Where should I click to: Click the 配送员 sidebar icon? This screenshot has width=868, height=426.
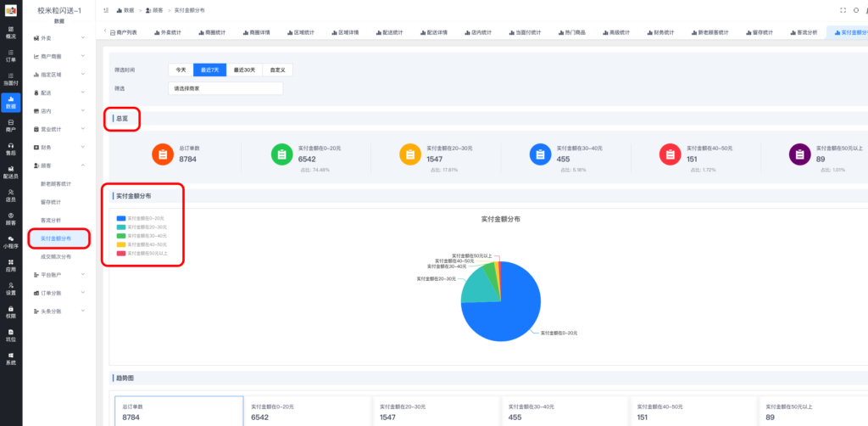[10, 173]
